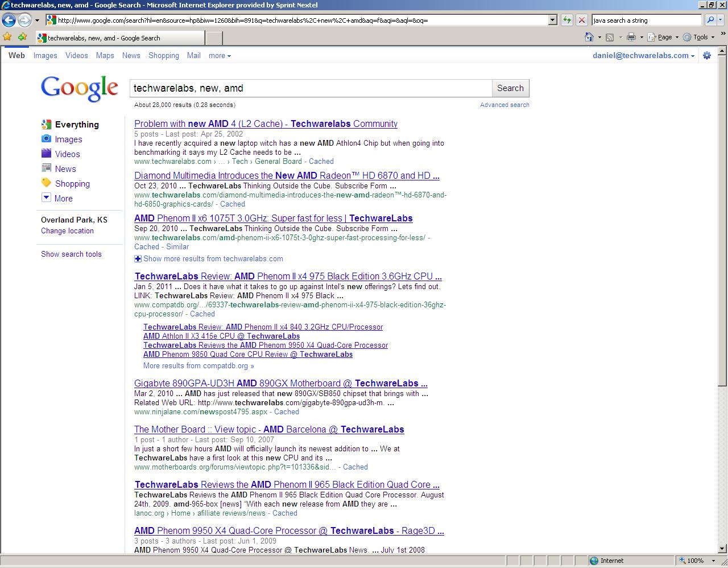Expand 'Show more results from techwarelabs.com' plus icon

click(138, 259)
